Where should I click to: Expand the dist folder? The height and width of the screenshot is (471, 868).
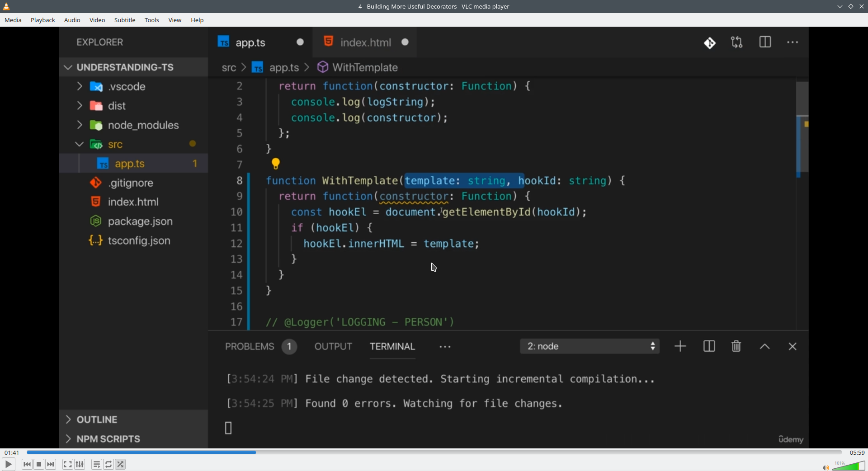[x=134, y=106]
